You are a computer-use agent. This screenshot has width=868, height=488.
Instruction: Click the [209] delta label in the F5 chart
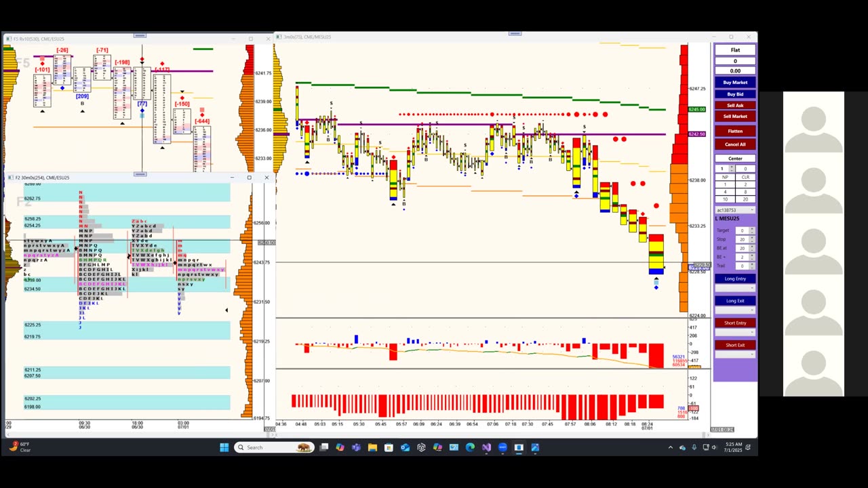[x=82, y=96]
